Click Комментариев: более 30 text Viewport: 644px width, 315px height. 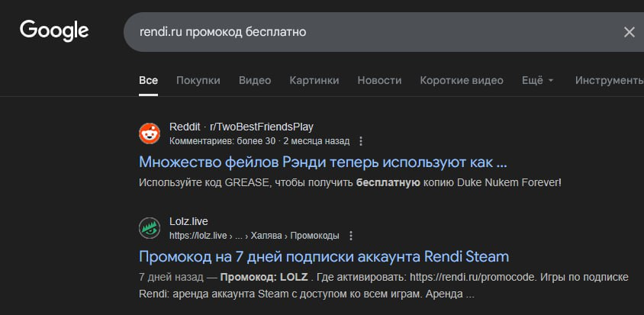tap(222, 141)
